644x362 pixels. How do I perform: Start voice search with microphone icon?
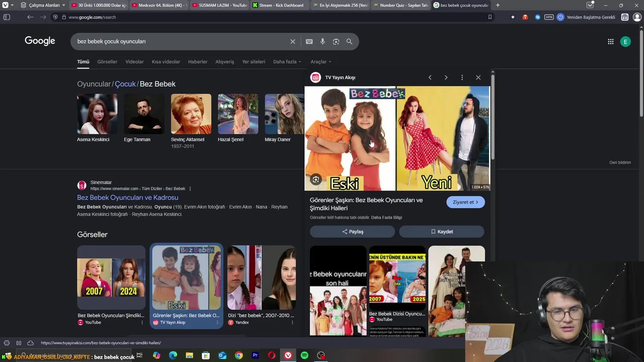[323, 42]
